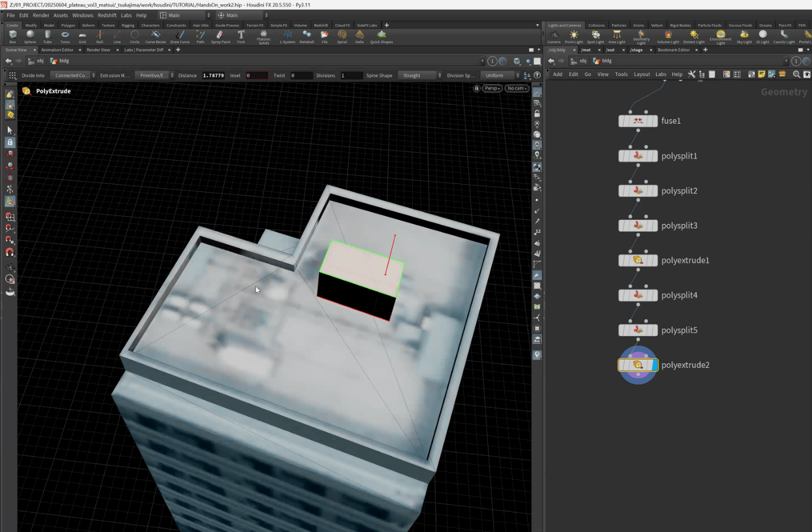
Task: Toggle the viewport lock icon
Action: 476,88
